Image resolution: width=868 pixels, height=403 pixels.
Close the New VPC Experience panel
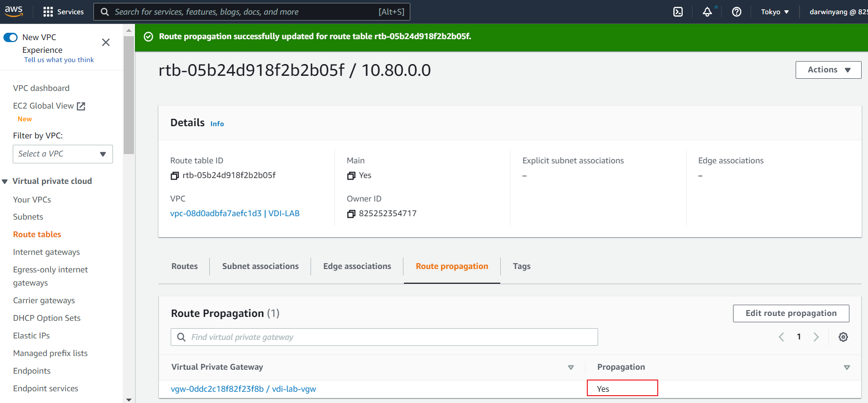[106, 43]
